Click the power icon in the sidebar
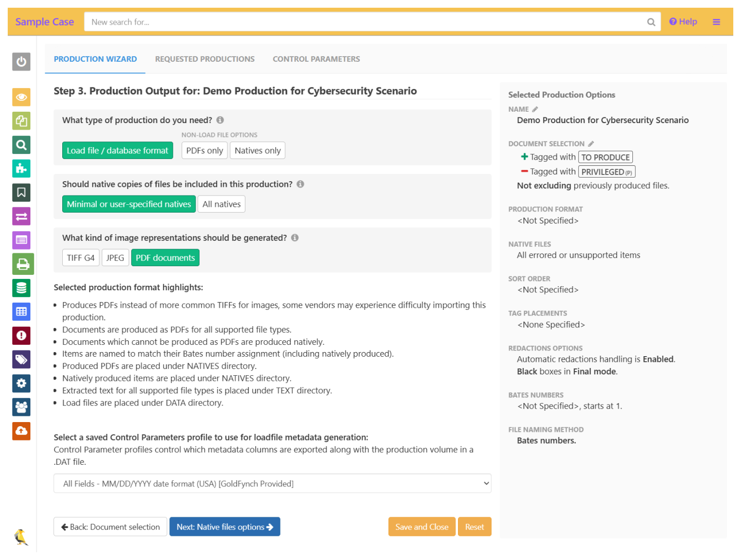The image size is (741, 560). tap(22, 62)
